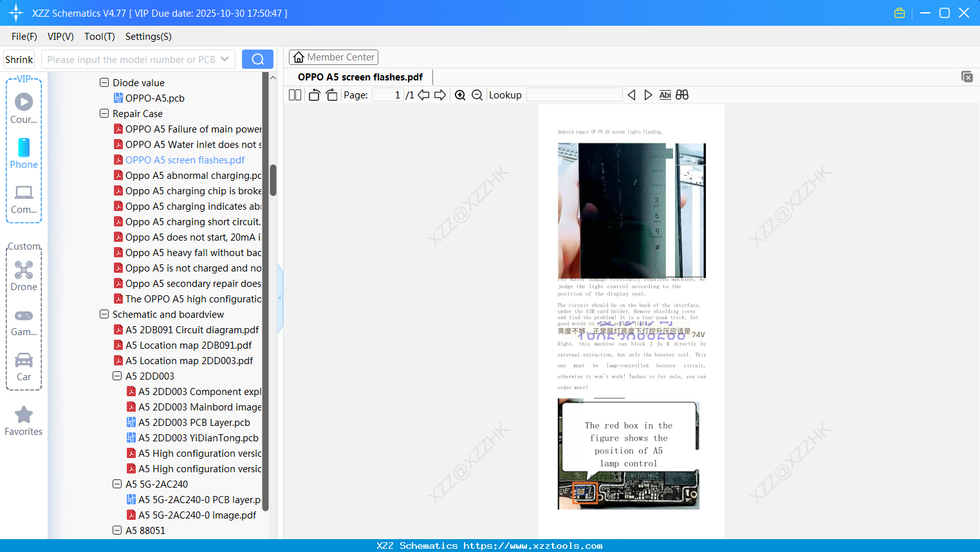
Task: Collapse the Schematic and boardview node
Action: click(104, 314)
